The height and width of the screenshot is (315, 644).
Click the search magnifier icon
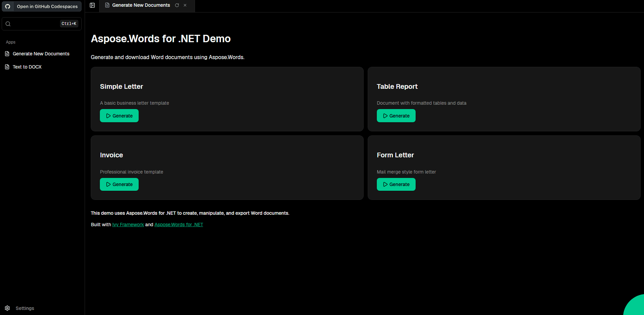[x=8, y=24]
